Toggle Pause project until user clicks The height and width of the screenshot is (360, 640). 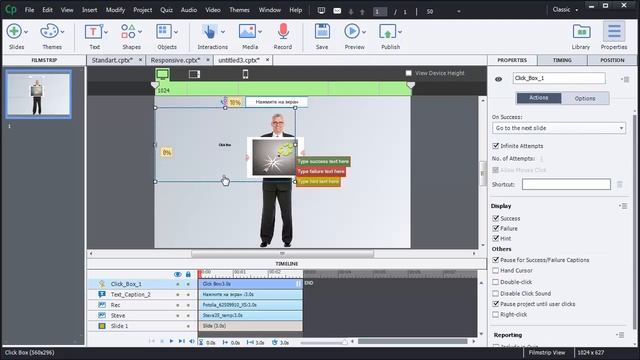(x=496, y=304)
